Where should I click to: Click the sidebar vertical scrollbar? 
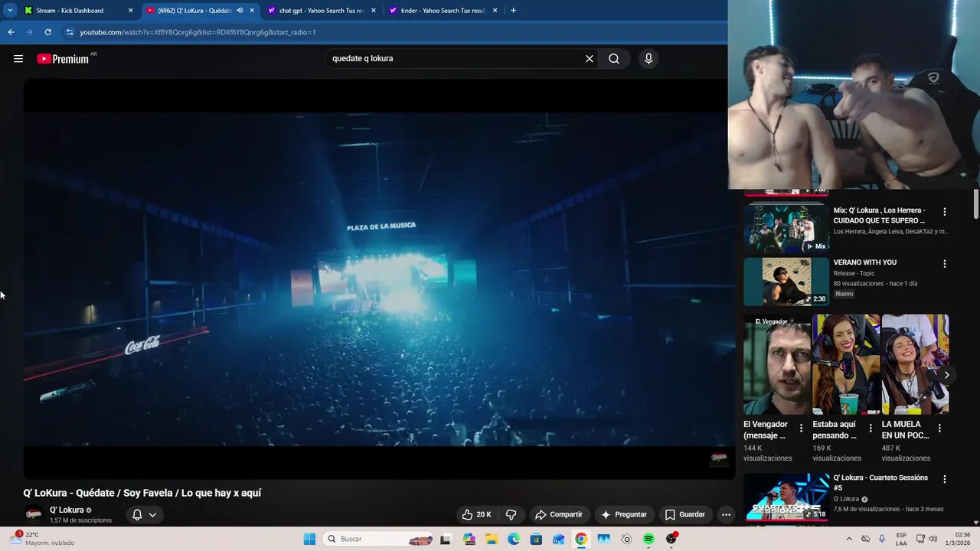click(x=976, y=203)
